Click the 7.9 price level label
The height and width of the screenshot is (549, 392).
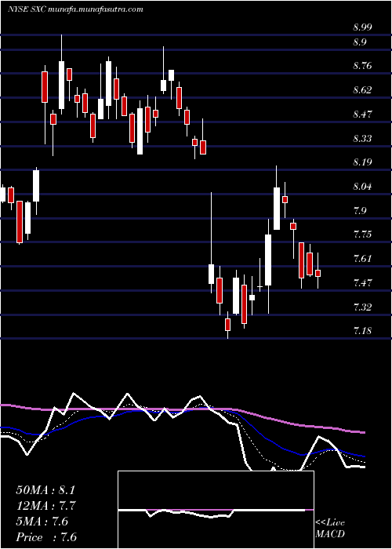[x=360, y=211]
